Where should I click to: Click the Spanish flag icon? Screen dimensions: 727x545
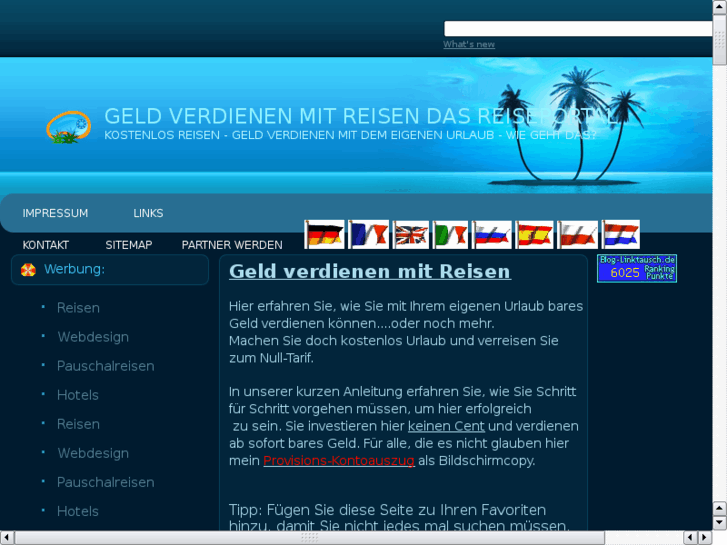click(x=535, y=234)
